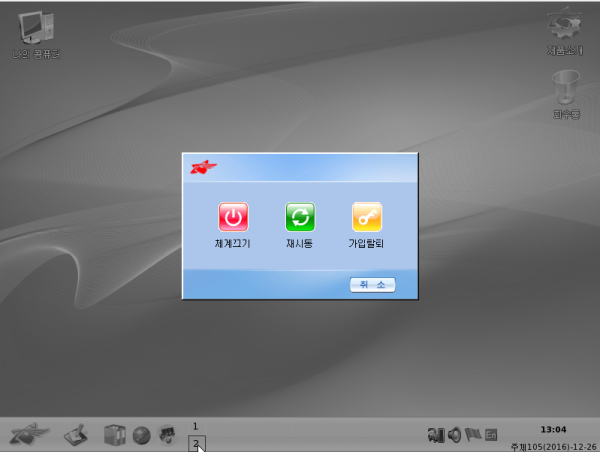The height and width of the screenshot is (452, 600).
Task: Switch to workspace 1
Action: [x=196, y=427]
